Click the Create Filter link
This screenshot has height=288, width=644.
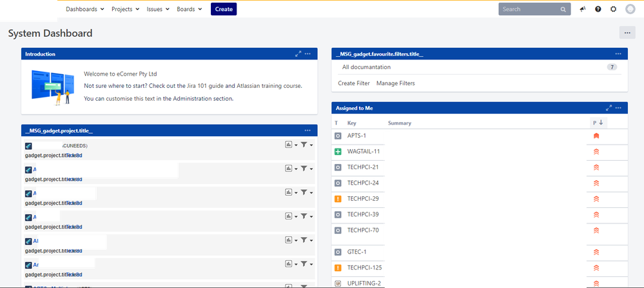354,83
